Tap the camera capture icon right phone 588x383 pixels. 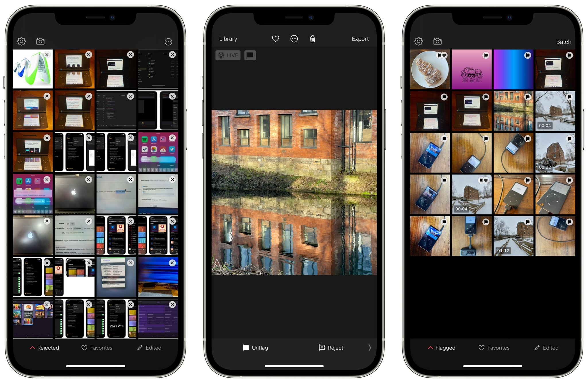click(438, 41)
